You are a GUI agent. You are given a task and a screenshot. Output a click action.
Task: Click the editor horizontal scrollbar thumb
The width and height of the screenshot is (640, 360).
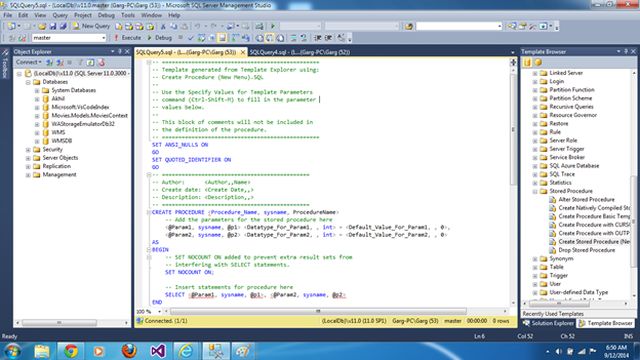[318, 311]
